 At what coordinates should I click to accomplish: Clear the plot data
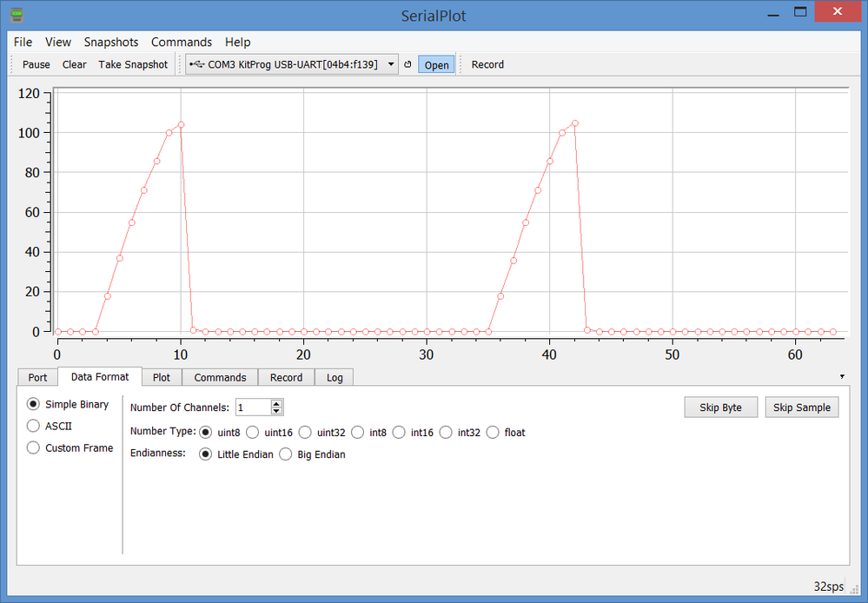click(x=74, y=65)
